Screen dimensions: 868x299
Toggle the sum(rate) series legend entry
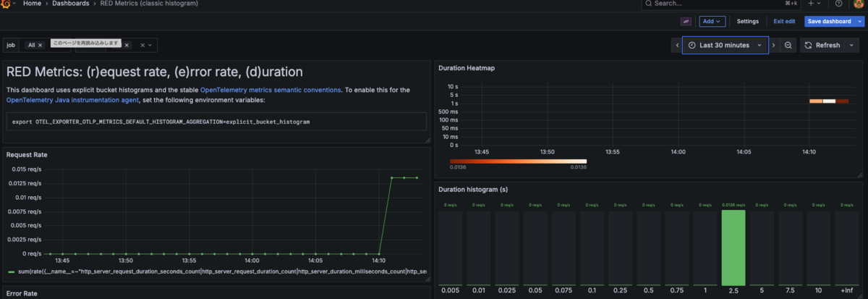(x=217, y=271)
